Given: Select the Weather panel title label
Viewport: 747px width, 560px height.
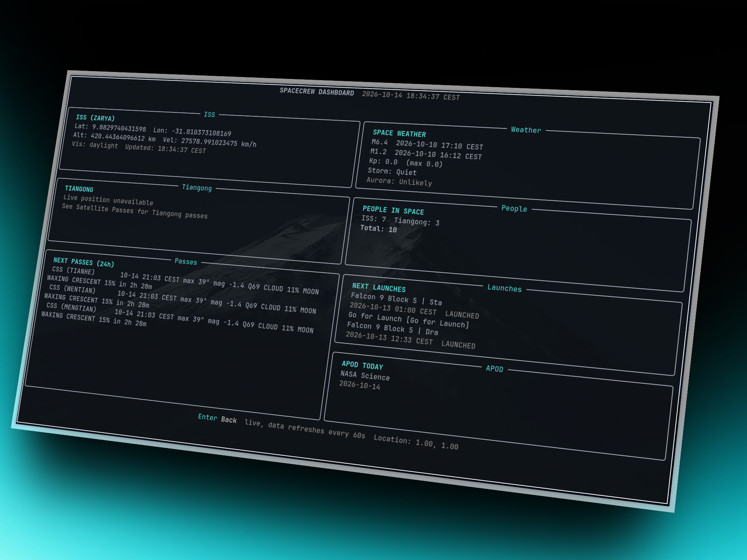Looking at the screenshot, I should 526,130.
